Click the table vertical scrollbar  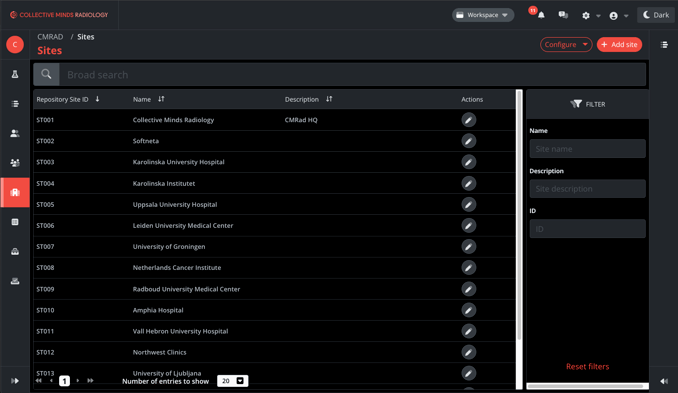coord(519,215)
